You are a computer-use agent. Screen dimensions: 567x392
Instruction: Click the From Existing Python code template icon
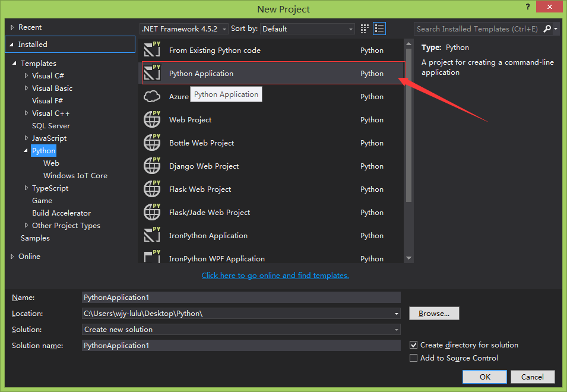pos(152,49)
